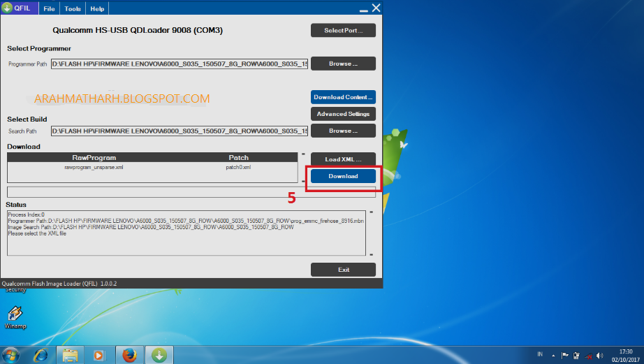The width and height of the screenshot is (644, 364).
Task: Open the File menu
Action: pyautogui.click(x=49, y=8)
